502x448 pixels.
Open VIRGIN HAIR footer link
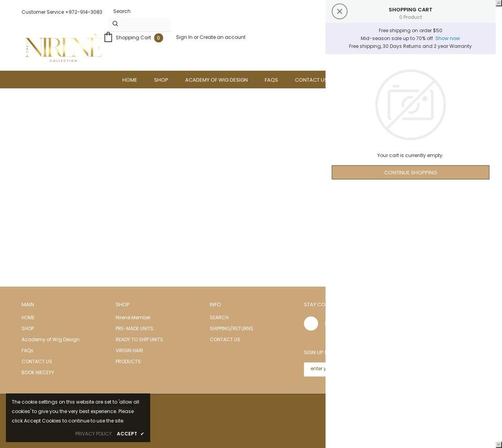pyautogui.click(x=129, y=350)
